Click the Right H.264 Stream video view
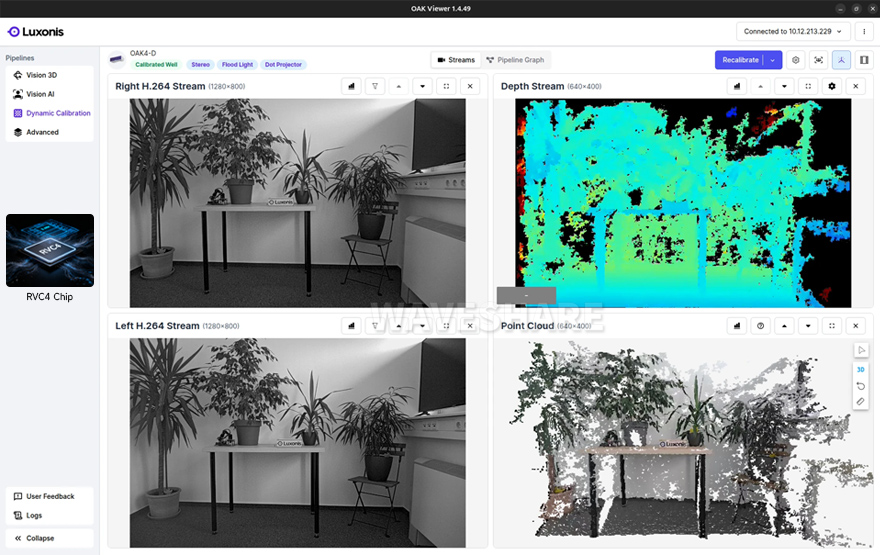This screenshot has height=555, width=880. click(297, 203)
